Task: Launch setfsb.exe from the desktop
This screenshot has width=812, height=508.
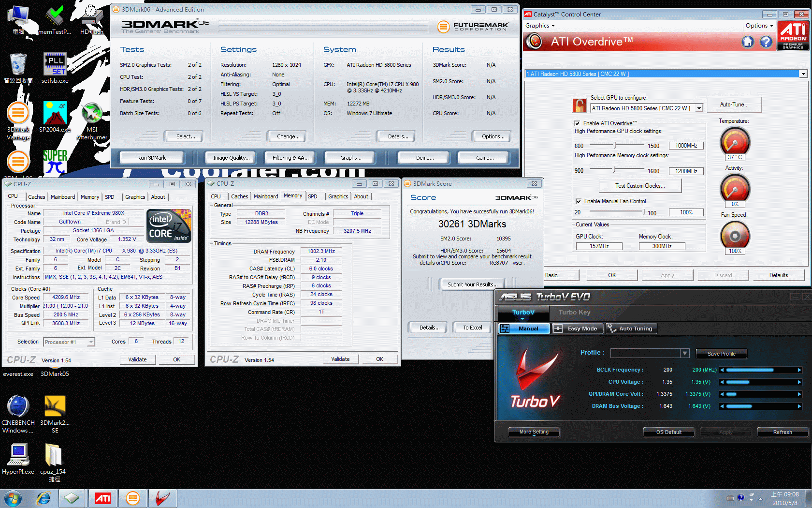Action: click(x=55, y=68)
